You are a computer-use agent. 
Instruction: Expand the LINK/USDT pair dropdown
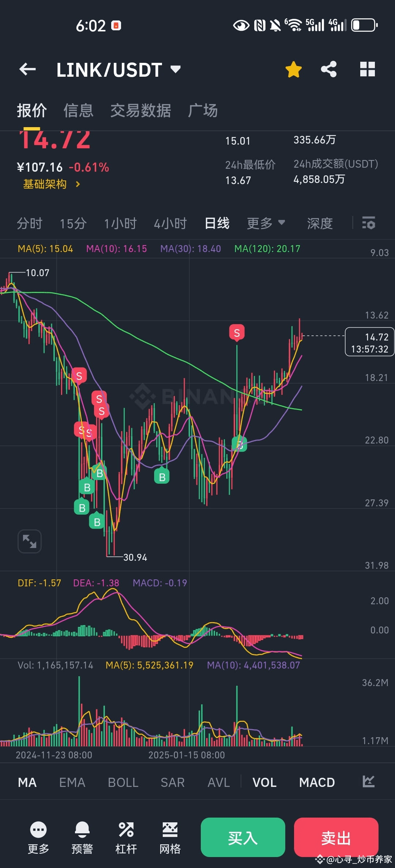[x=176, y=69]
